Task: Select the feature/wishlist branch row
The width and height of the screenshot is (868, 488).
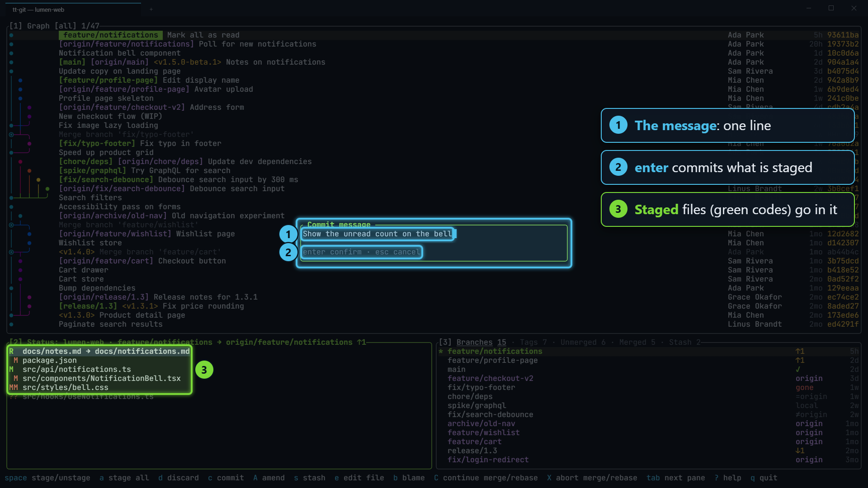Action: (x=649, y=432)
